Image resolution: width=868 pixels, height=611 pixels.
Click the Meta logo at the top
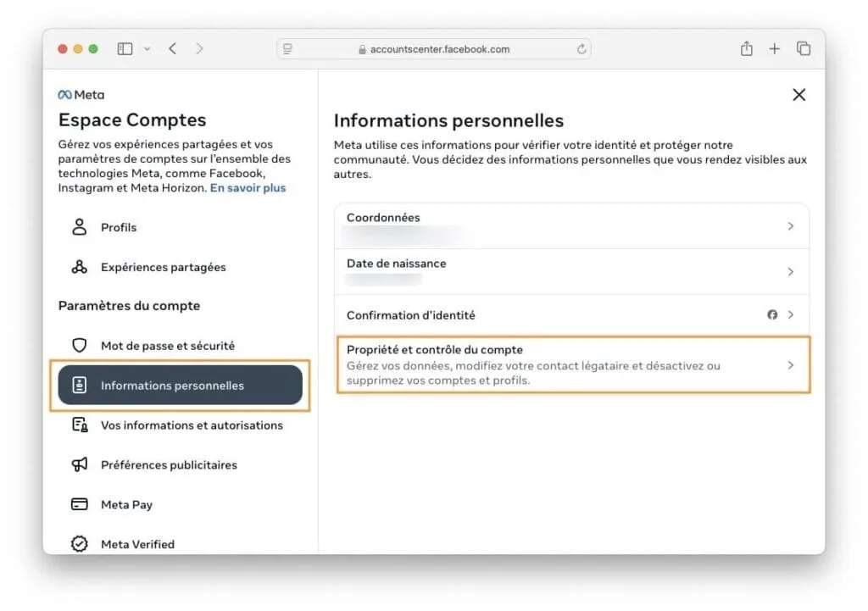click(81, 94)
